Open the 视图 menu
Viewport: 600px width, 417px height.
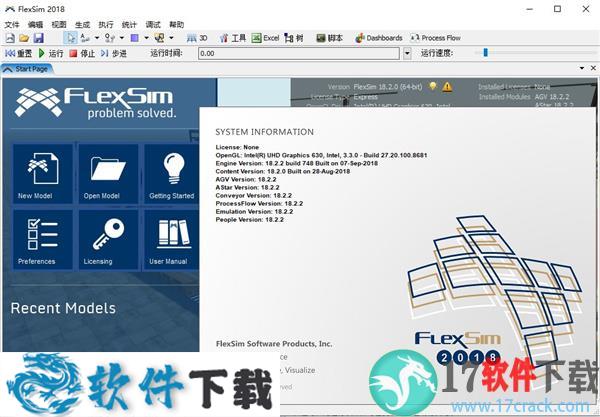59,24
